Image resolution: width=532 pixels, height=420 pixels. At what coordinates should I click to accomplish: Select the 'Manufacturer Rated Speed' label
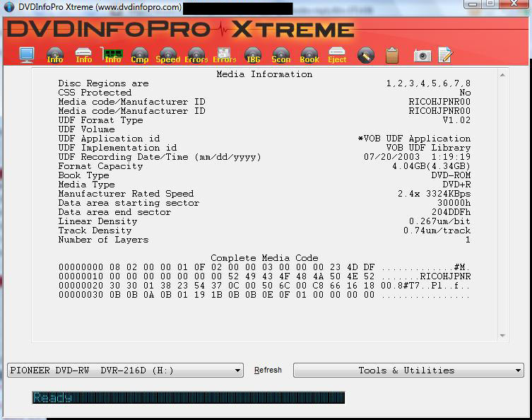[126, 194]
